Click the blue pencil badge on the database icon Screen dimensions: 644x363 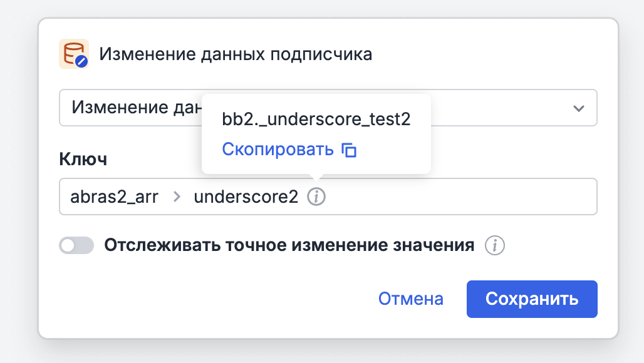click(80, 61)
